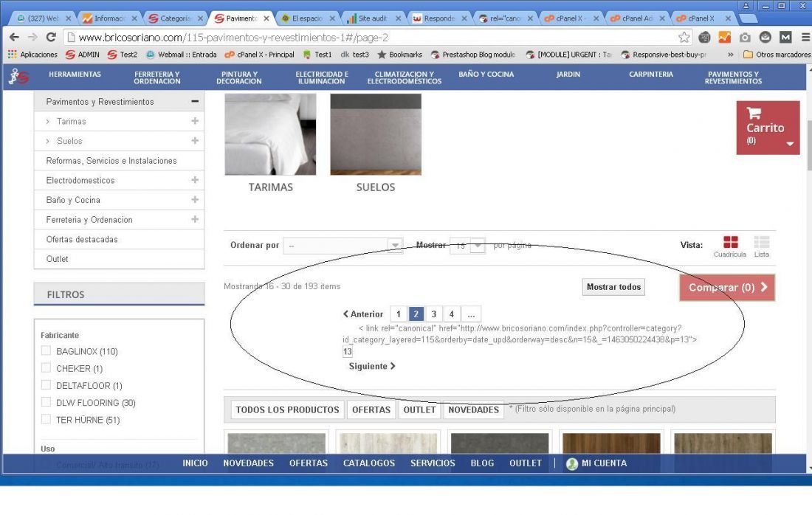Check the DELTAFLOOR (1) filter
The image size is (812, 515).
46,385
